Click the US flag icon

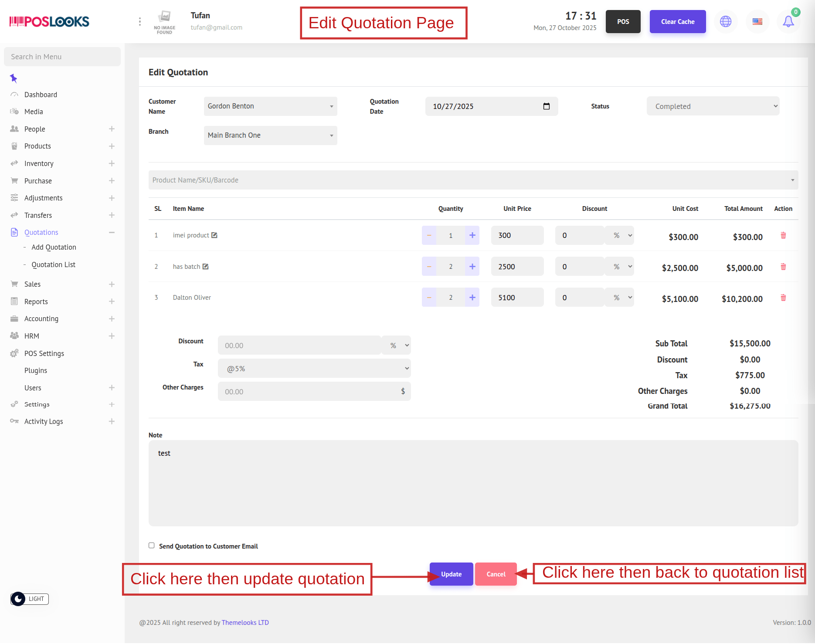click(757, 21)
